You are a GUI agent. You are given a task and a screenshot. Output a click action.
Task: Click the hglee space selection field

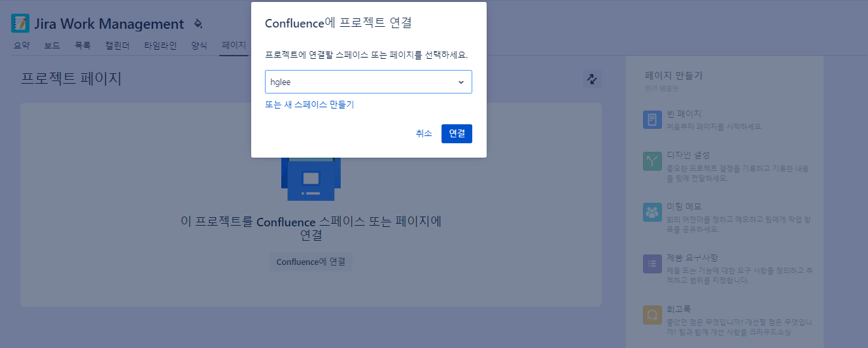point(368,82)
